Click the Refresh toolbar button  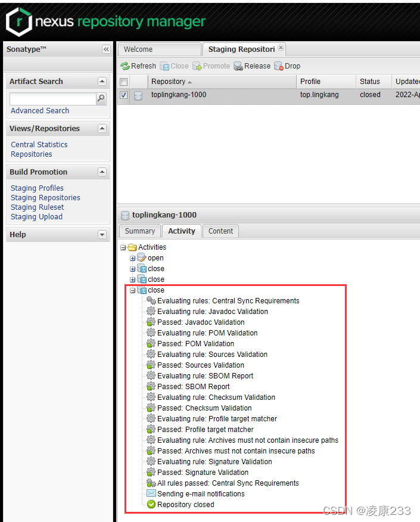[x=138, y=66]
